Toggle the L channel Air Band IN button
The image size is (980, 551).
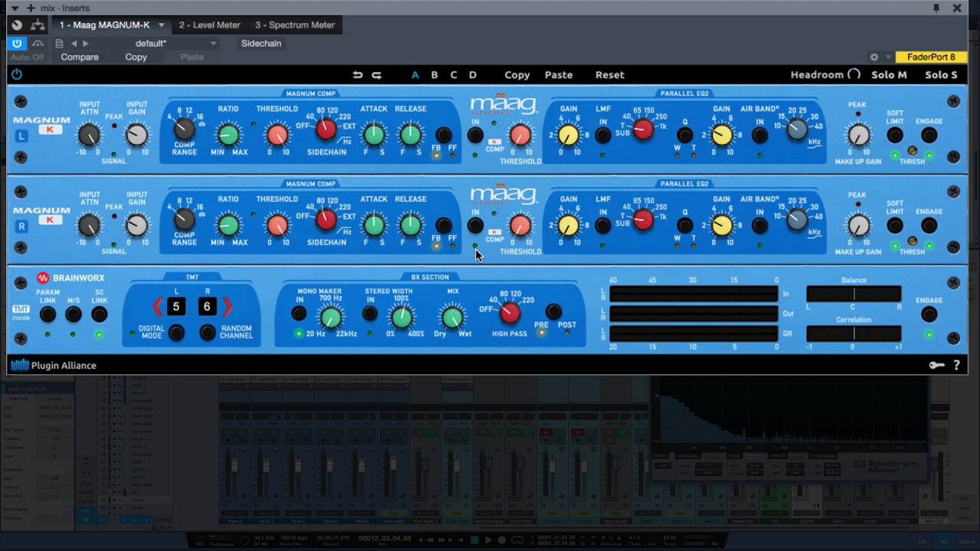click(x=759, y=135)
